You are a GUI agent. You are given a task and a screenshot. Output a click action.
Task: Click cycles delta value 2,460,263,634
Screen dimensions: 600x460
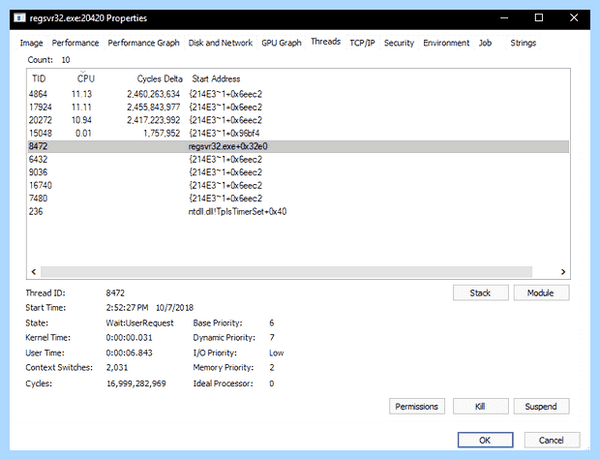(153, 94)
